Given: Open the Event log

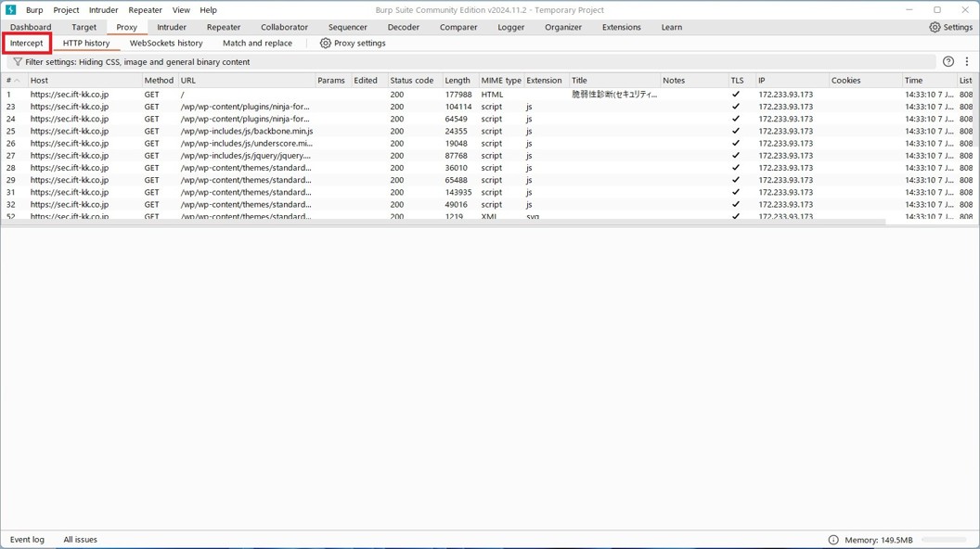Looking at the screenshot, I should (x=27, y=540).
